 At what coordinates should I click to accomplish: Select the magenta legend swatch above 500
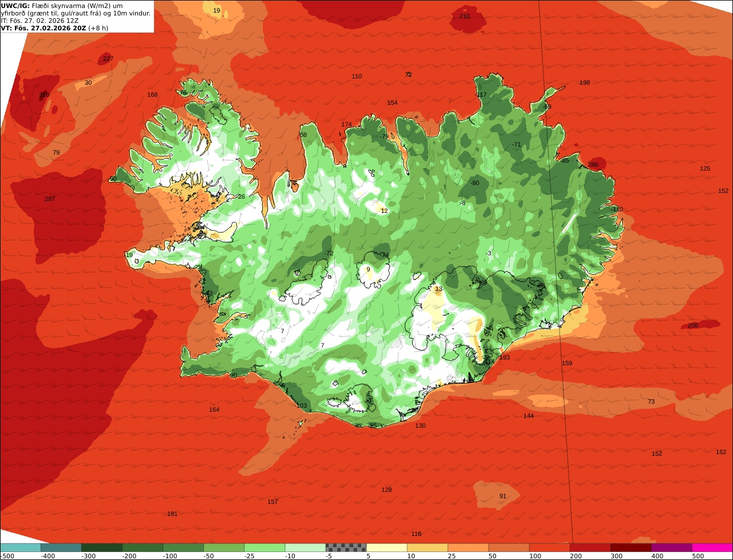(x=712, y=547)
